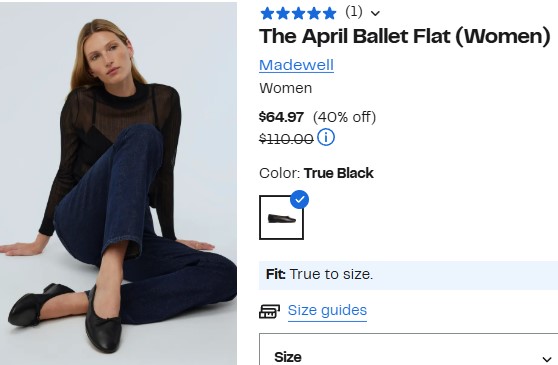Open the (1) review count
This screenshot has width=558, height=365.
(x=354, y=12)
